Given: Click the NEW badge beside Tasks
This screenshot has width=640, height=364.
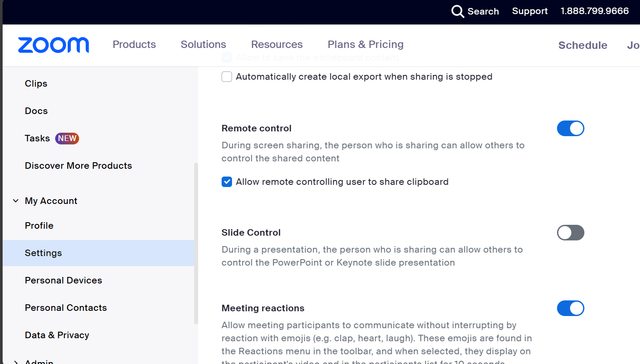Looking at the screenshot, I should [67, 138].
